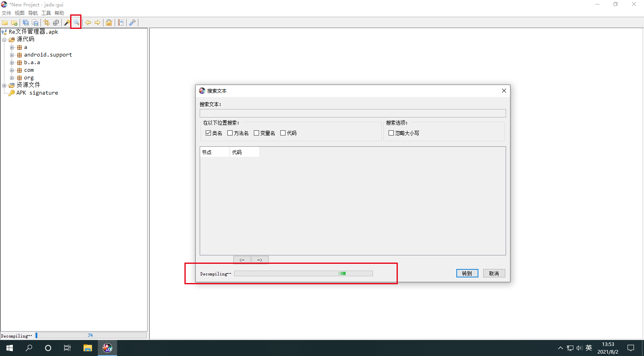Select the Re文件管理器.apk root node icon

(x=4, y=32)
